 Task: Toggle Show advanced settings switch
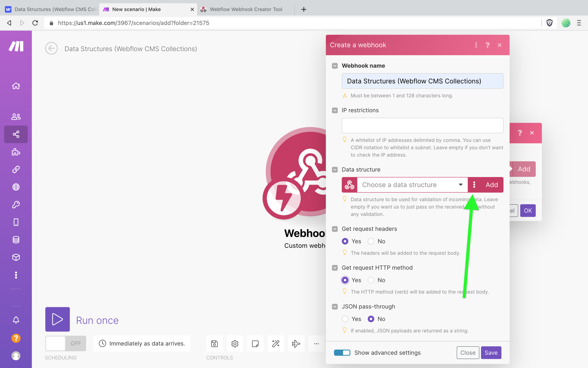pos(342,353)
